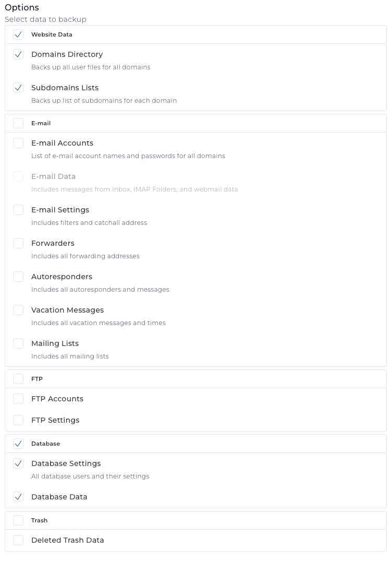Check the FTP group header checkbox
392x561 pixels.
[18, 379]
